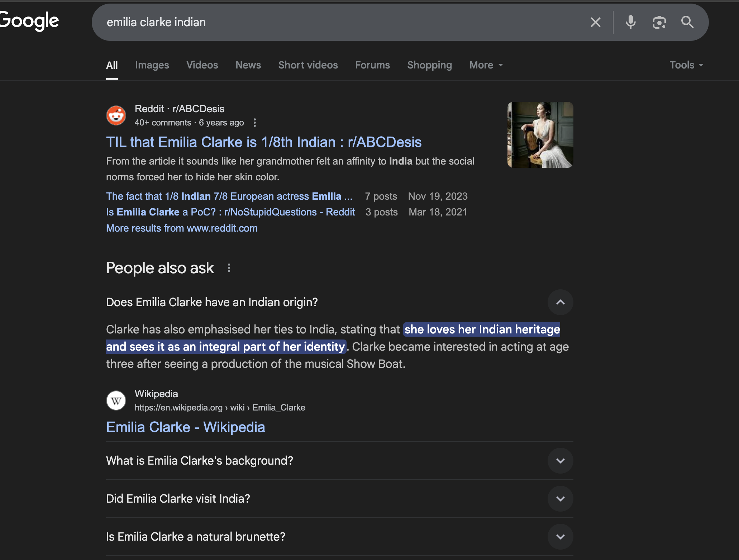
Task: Switch to the Images tab
Action: (152, 65)
